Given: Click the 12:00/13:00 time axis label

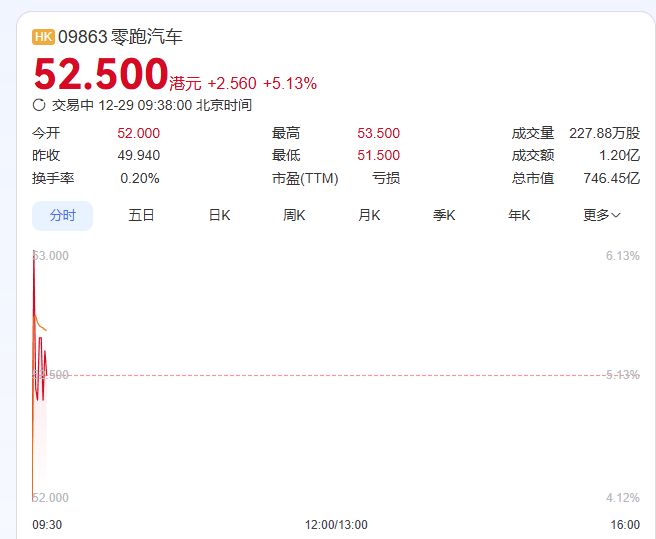Looking at the screenshot, I should 336,524.
